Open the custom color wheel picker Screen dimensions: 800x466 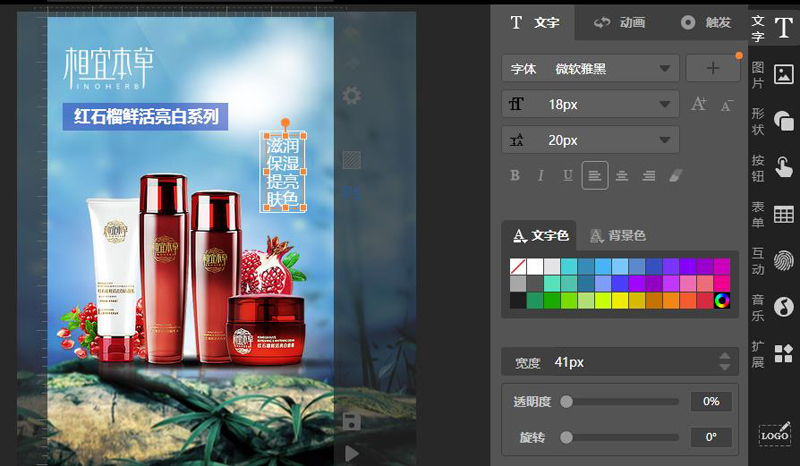pos(721,301)
